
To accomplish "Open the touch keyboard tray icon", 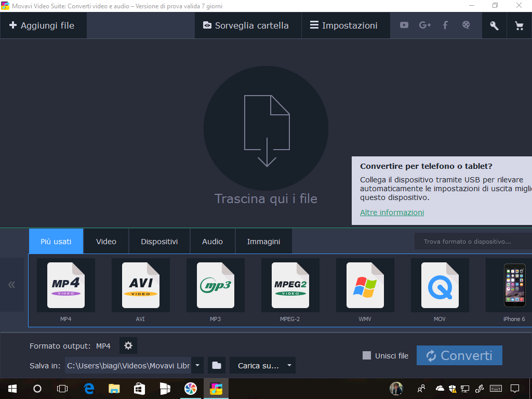I will coord(496,389).
